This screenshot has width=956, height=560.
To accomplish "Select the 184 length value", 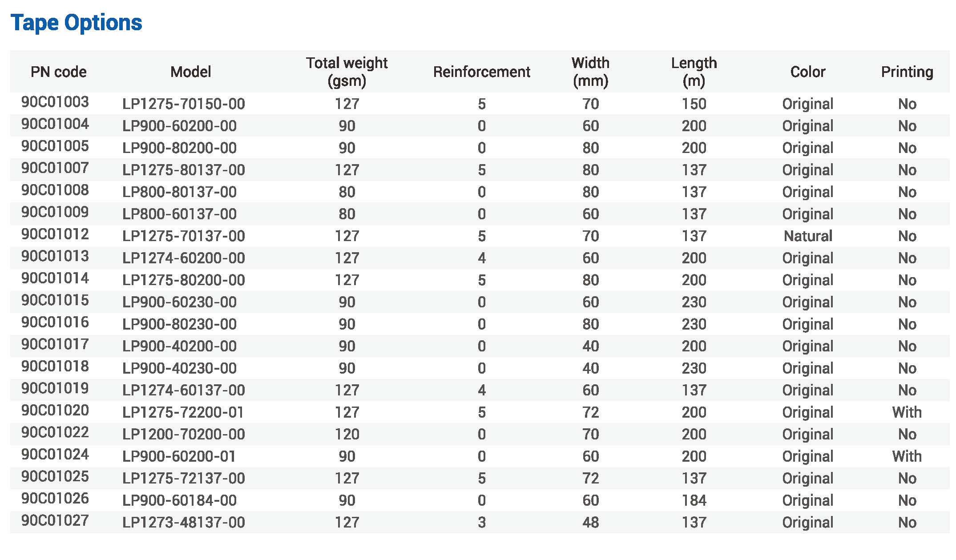I will [694, 500].
